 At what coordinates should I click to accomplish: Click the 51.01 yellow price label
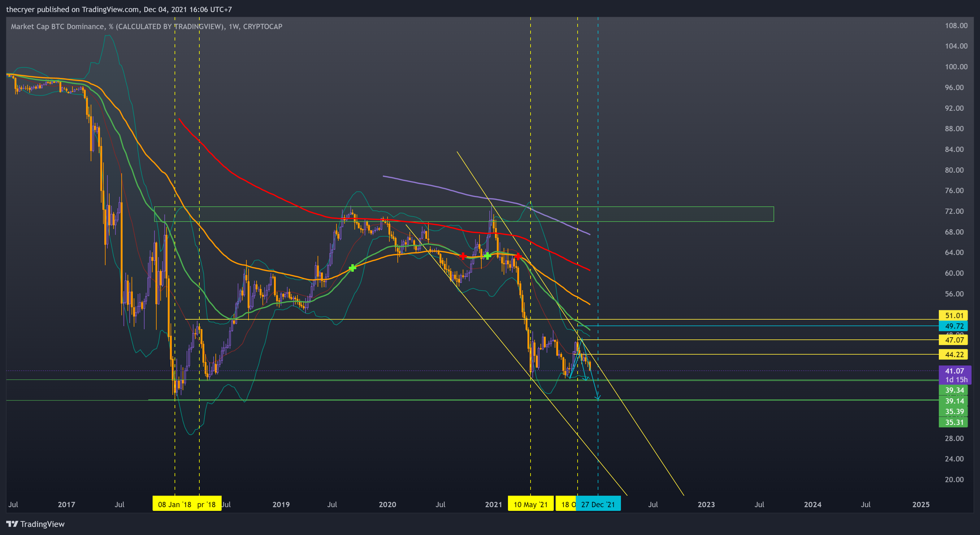click(x=953, y=315)
